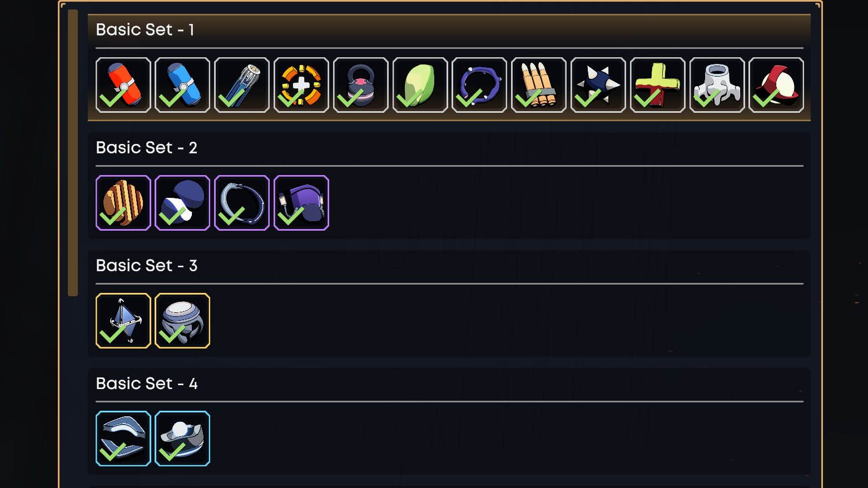
Task: Select the blue syringe tube item
Action: pyautogui.click(x=242, y=85)
